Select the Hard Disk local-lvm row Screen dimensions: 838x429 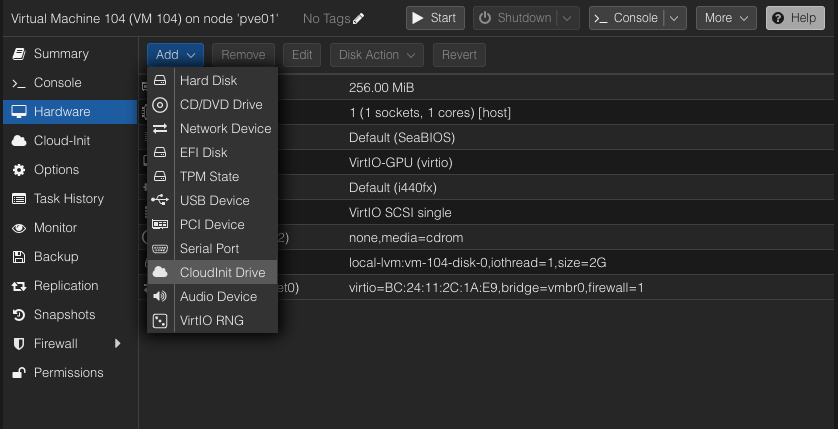[478, 263]
